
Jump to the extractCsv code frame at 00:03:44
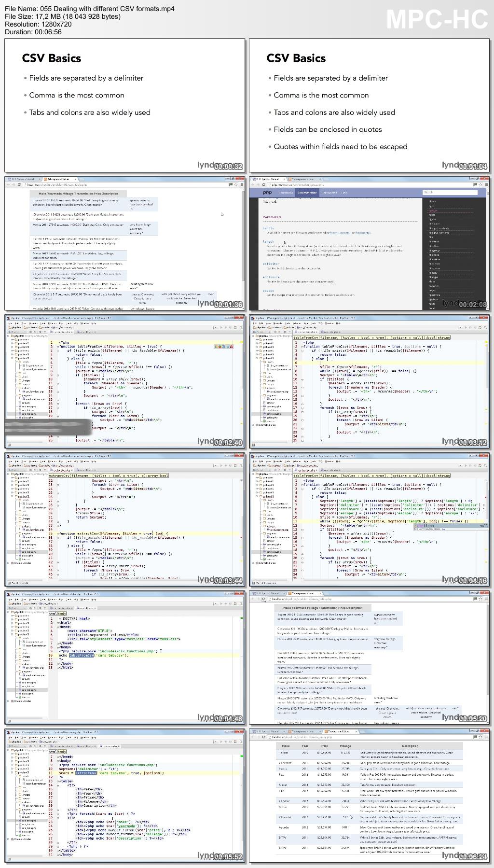coord(125,519)
